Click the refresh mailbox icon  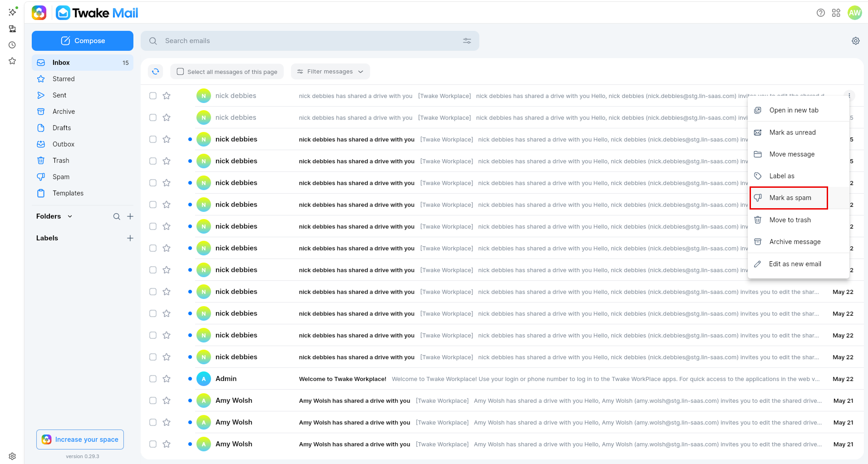click(156, 71)
